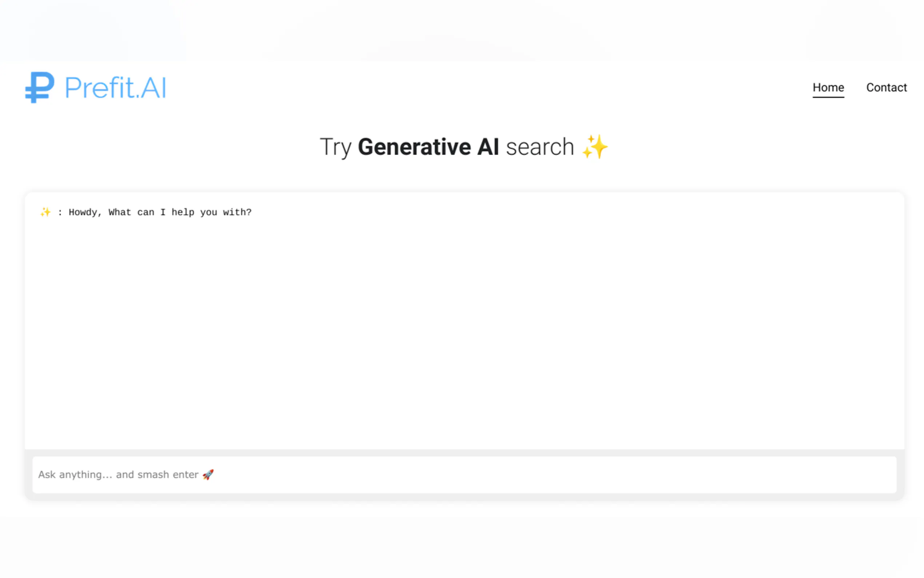This screenshot has height=578, width=924.
Task: Click 'What can I help you with?' text
Action: tap(180, 212)
